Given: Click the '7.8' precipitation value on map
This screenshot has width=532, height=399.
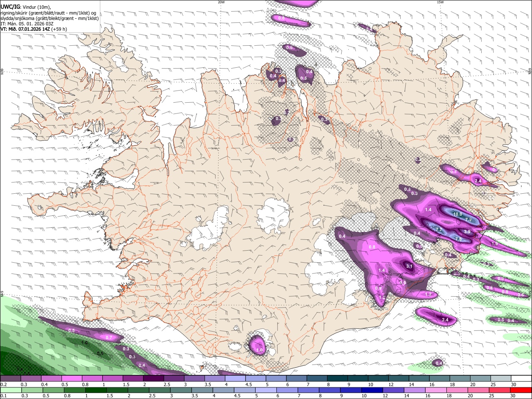Looking at the screenshot, I should coord(458,239).
